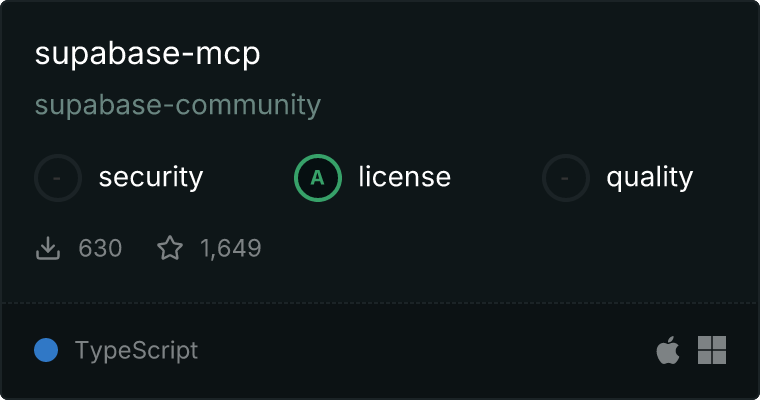Viewport: 760px width, 400px height.
Task: Select the download arrow icon
Action: (48, 248)
